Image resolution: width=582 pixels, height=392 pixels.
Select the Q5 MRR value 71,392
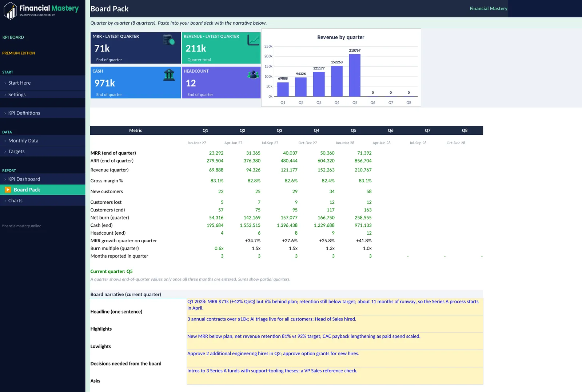pyautogui.click(x=364, y=153)
